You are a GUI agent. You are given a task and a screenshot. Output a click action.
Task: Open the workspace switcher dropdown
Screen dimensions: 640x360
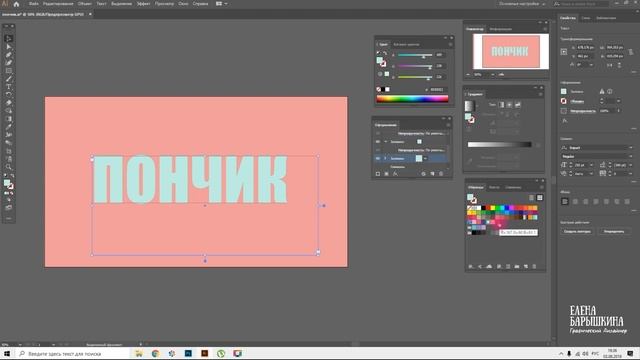pos(522,4)
